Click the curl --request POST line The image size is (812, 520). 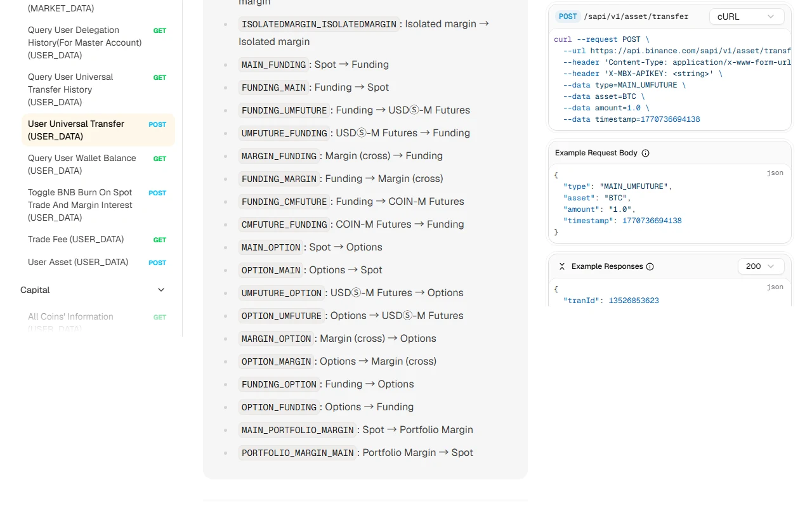tap(601, 39)
